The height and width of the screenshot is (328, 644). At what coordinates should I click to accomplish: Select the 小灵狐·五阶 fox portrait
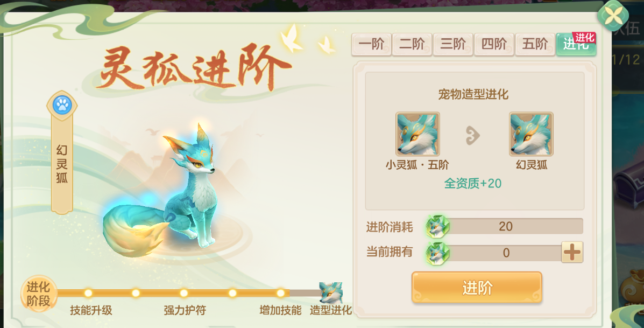tap(417, 134)
